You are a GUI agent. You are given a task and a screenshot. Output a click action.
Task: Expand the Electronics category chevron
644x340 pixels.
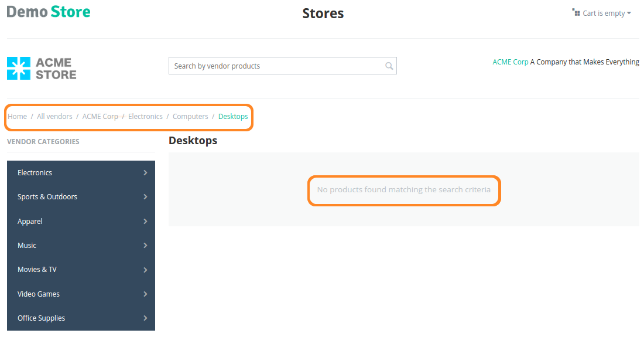tap(145, 173)
